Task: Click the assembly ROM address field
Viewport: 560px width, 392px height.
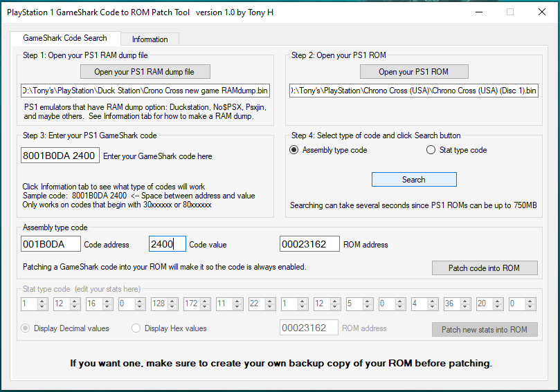Action: pyautogui.click(x=309, y=244)
